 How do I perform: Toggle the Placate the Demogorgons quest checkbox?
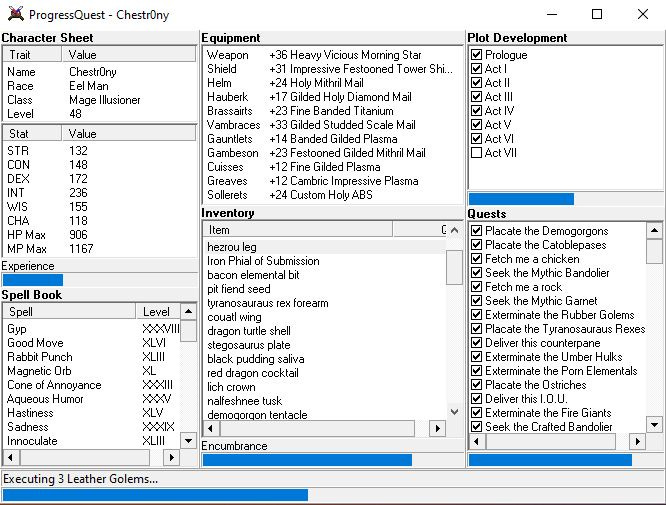coord(477,231)
